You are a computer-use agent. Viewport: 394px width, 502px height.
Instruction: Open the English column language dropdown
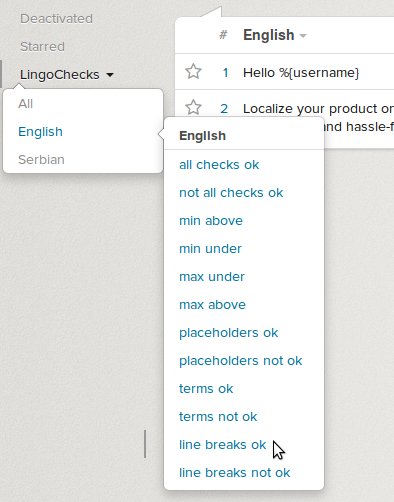pos(274,35)
